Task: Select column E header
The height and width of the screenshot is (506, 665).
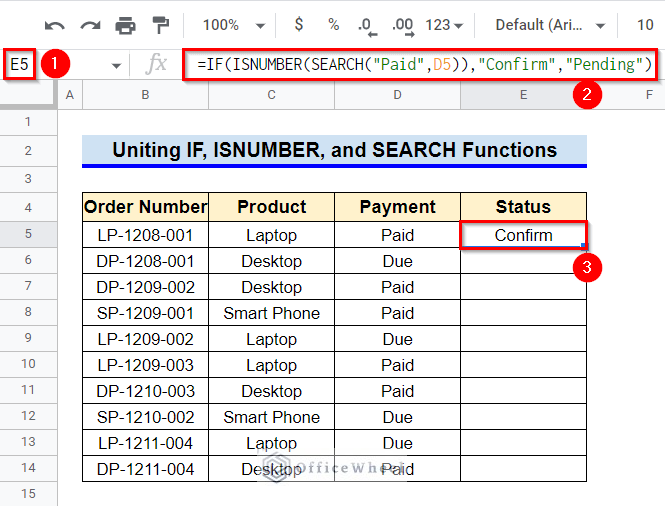Action: coord(524,95)
